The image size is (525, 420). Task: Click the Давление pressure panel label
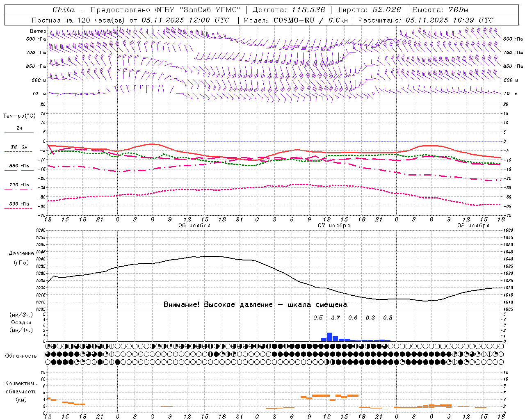pos(21,253)
